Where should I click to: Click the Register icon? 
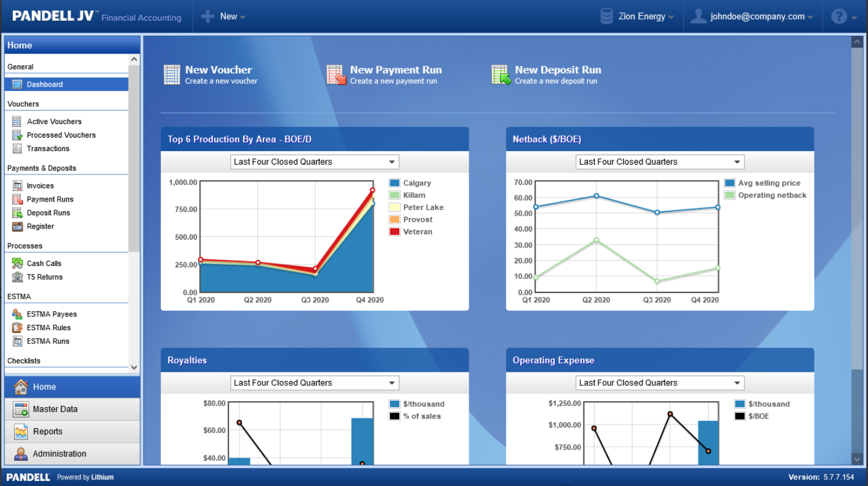point(17,226)
